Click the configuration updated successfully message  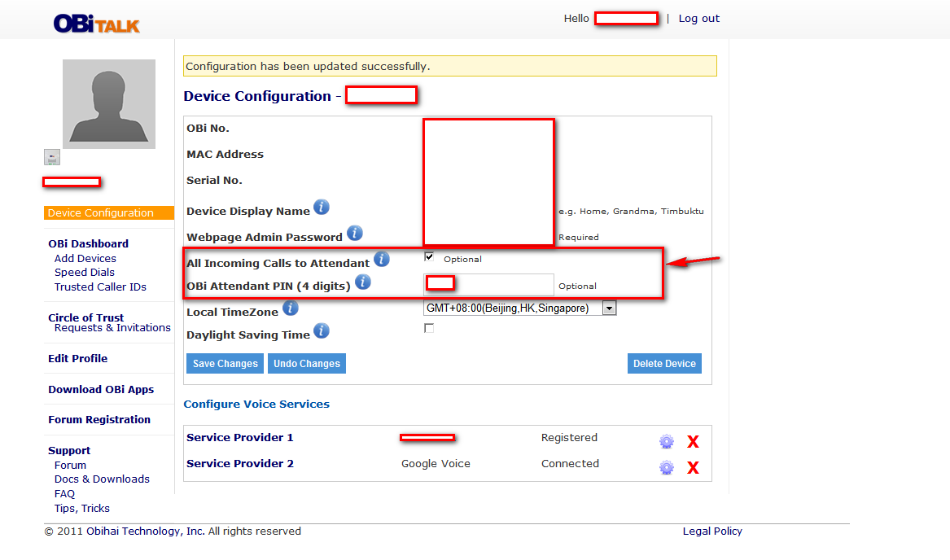(450, 66)
